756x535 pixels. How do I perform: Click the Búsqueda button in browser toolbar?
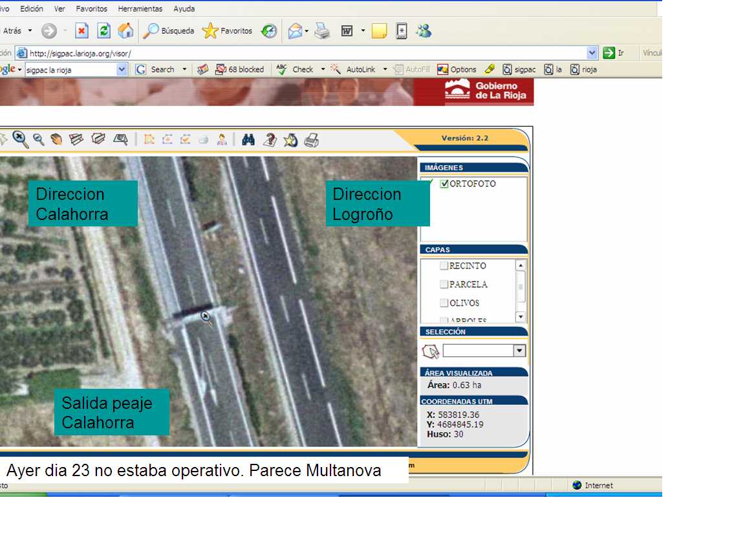[x=169, y=30]
